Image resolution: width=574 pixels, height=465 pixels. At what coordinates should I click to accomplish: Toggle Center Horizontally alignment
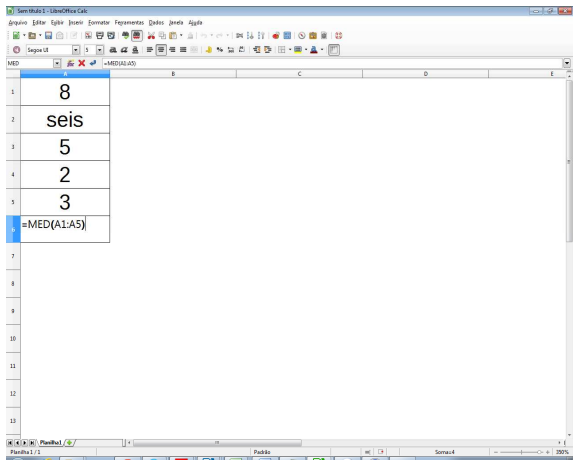click(x=161, y=50)
